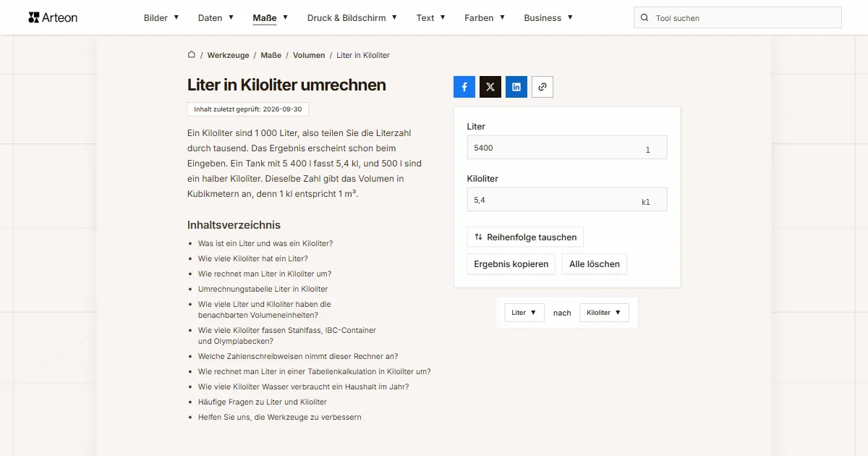Open the Druck & Bildschirm menu
The width and height of the screenshot is (868, 456).
(352, 17)
